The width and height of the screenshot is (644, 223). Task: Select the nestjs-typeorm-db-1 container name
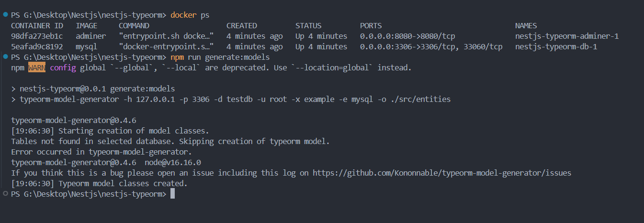556,47
